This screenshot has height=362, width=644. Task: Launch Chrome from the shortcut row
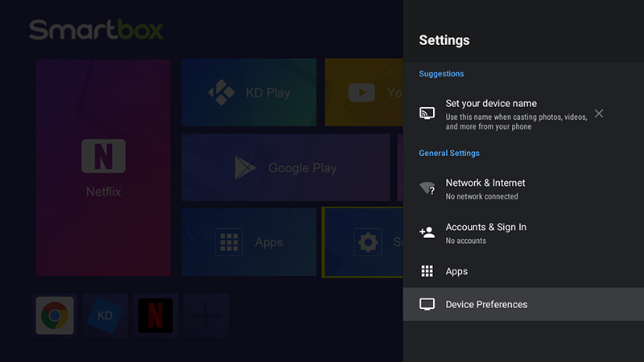coord(55,315)
